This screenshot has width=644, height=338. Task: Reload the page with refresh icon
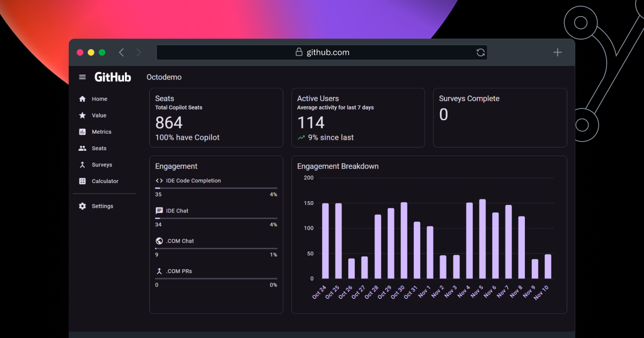[x=480, y=53]
